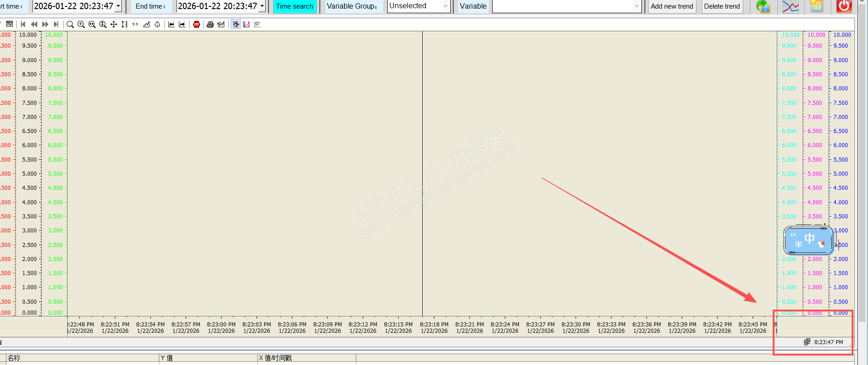Click the red Stop update icon
868x365 pixels.
tap(196, 24)
